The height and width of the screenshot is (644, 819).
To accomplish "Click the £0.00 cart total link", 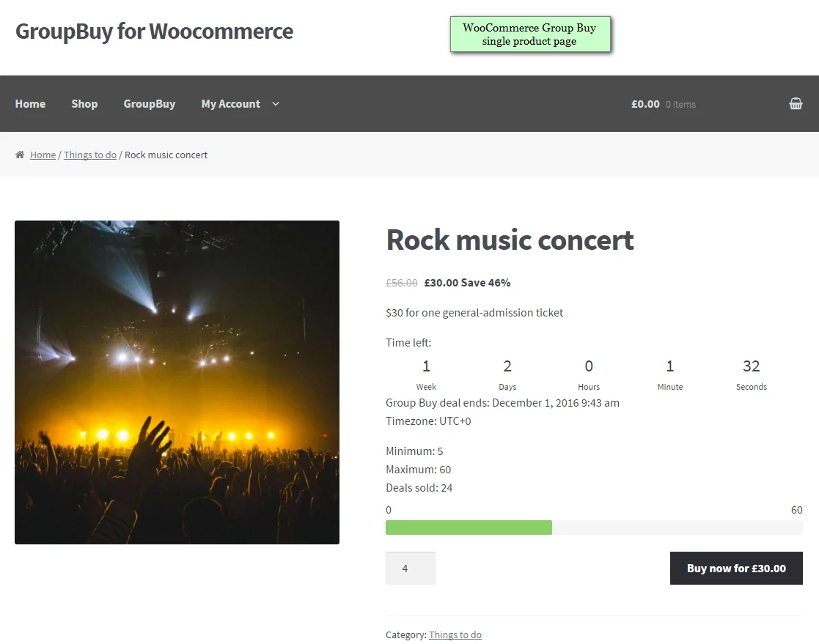I will click(644, 104).
